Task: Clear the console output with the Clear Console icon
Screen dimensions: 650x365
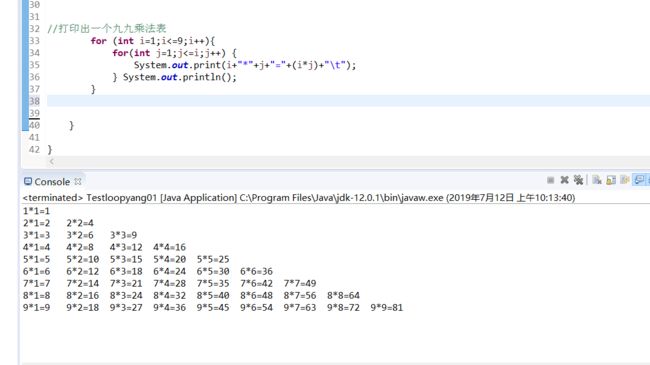Action: [x=597, y=180]
